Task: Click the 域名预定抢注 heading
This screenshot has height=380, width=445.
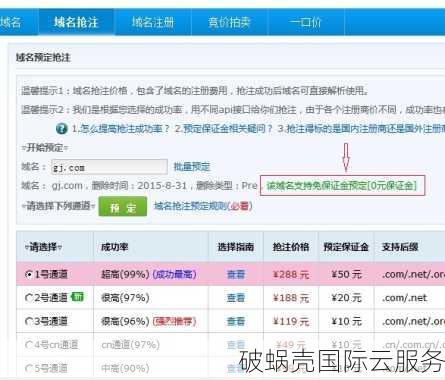Action: coord(43,57)
